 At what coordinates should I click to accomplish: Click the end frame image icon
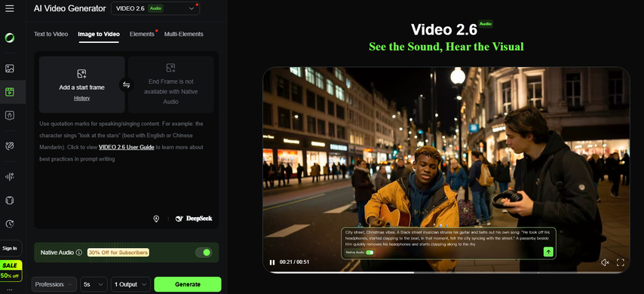[171, 68]
